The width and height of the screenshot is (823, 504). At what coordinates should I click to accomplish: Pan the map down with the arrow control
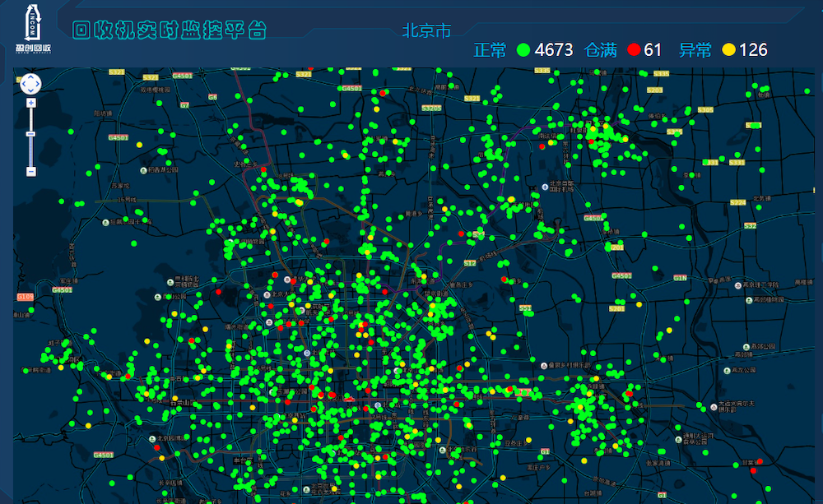30,90
